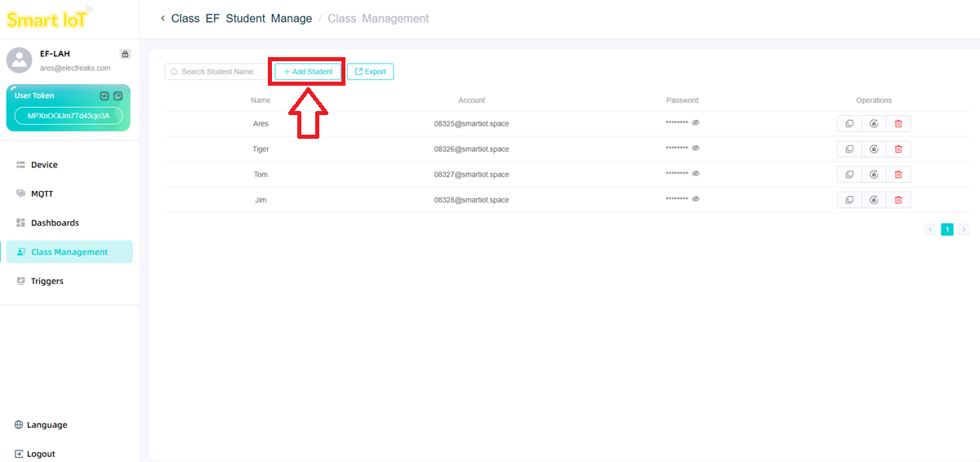Reset password for student Tiger

coord(874,149)
